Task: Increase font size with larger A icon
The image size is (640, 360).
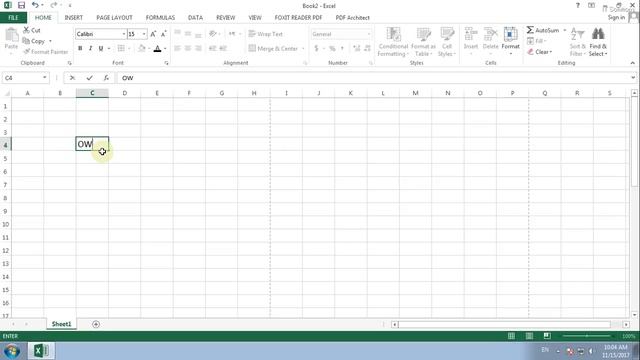Action: coord(153,34)
